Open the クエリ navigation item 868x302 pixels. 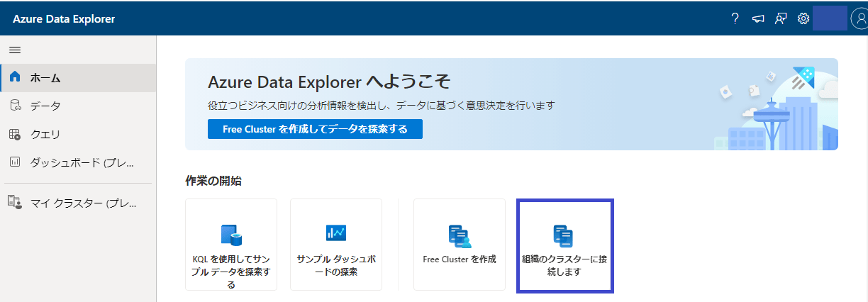point(78,134)
